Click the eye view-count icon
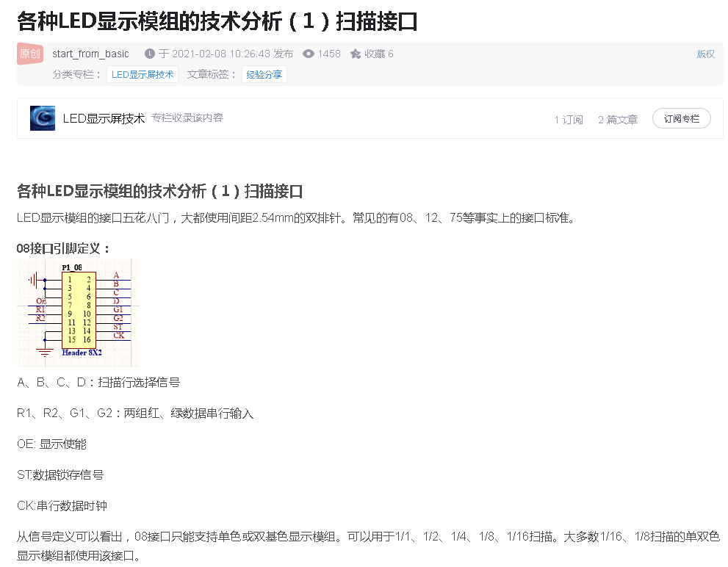 coord(309,54)
